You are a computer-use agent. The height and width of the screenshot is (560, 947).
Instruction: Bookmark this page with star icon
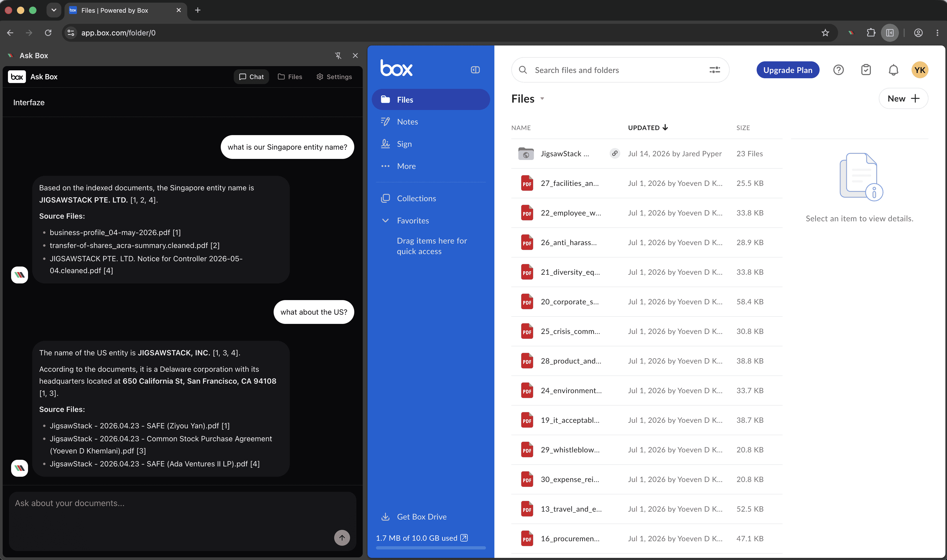(825, 33)
